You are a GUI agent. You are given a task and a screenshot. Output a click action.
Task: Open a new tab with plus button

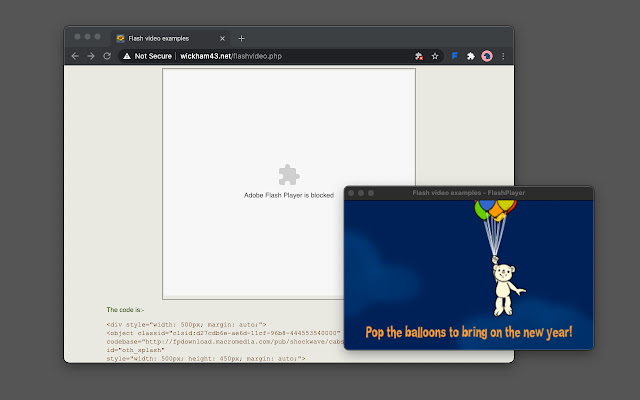click(241, 37)
